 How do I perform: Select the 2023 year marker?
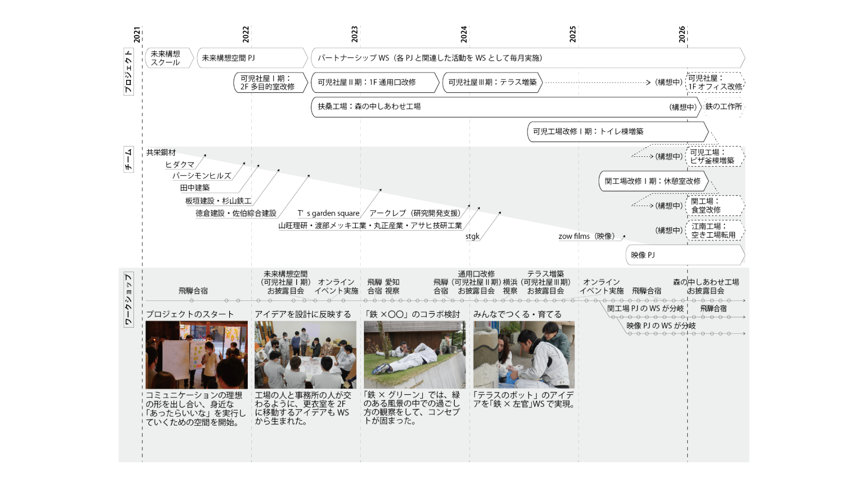pos(354,35)
